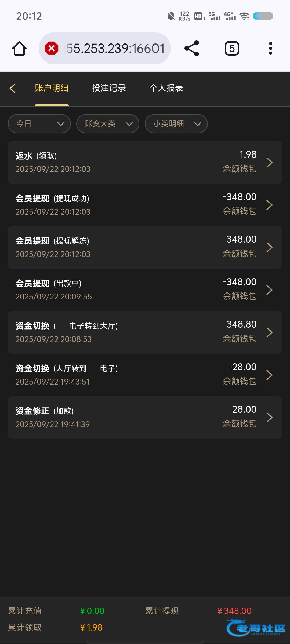Tap the share icon in toolbar

(192, 48)
